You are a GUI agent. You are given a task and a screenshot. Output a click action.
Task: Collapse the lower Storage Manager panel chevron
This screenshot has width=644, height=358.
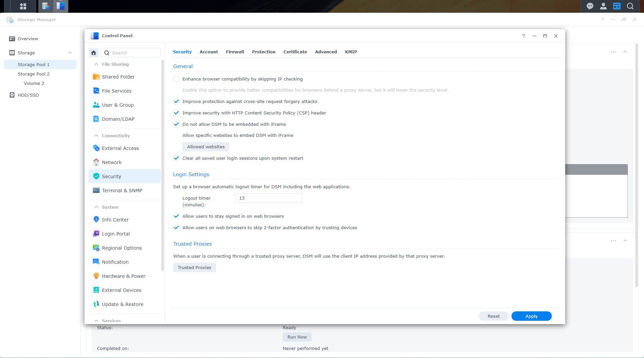pyautogui.click(x=625, y=241)
